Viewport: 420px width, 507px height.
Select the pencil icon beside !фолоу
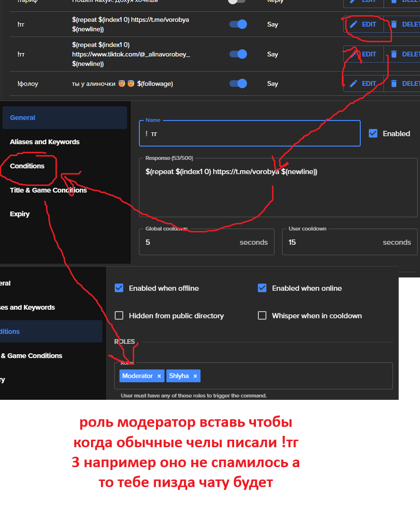pos(353,83)
